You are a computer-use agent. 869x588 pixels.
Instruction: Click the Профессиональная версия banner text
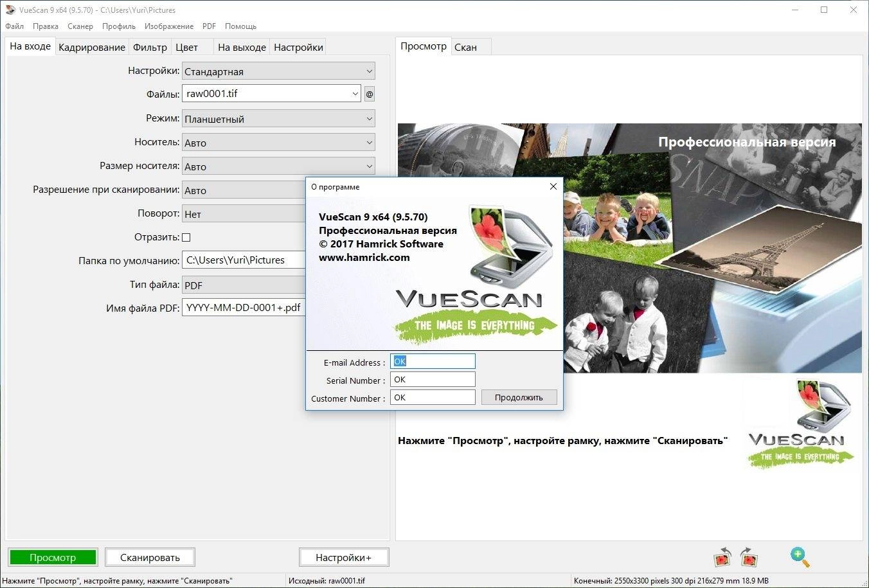click(747, 142)
